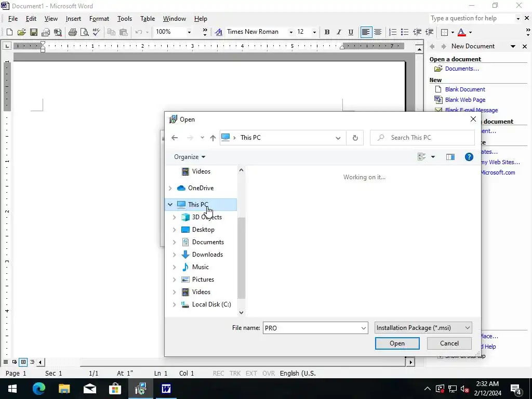This screenshot has width=532, height=399.
Task: Click the preview pane icon
Action: tap(450, 157)
